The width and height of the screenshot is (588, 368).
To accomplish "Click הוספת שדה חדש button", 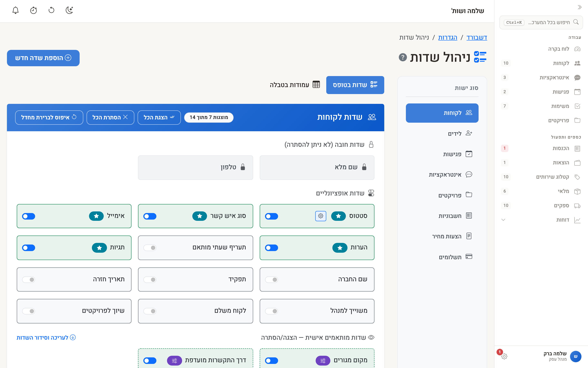I will coord(43,58).
